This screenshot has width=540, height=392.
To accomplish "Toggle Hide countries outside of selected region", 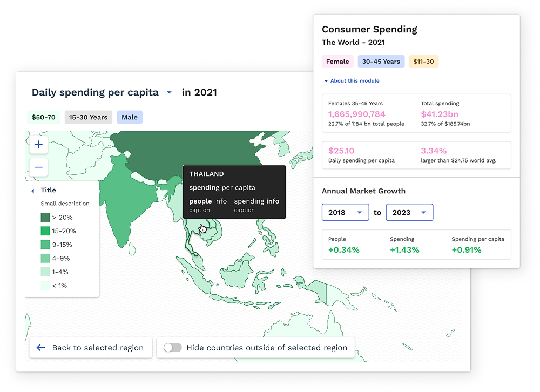I will point(173,348).
